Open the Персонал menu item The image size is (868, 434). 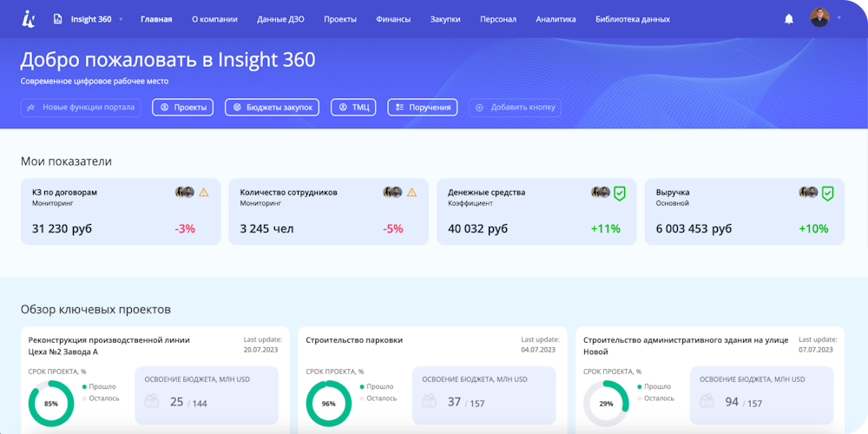[498, 19]
